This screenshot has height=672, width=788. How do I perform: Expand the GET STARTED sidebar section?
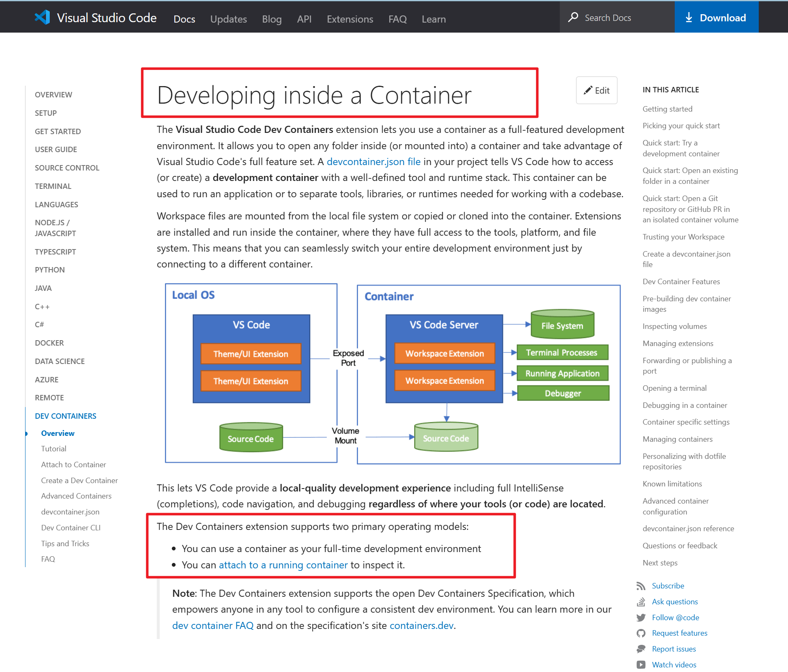coord(58,131)
